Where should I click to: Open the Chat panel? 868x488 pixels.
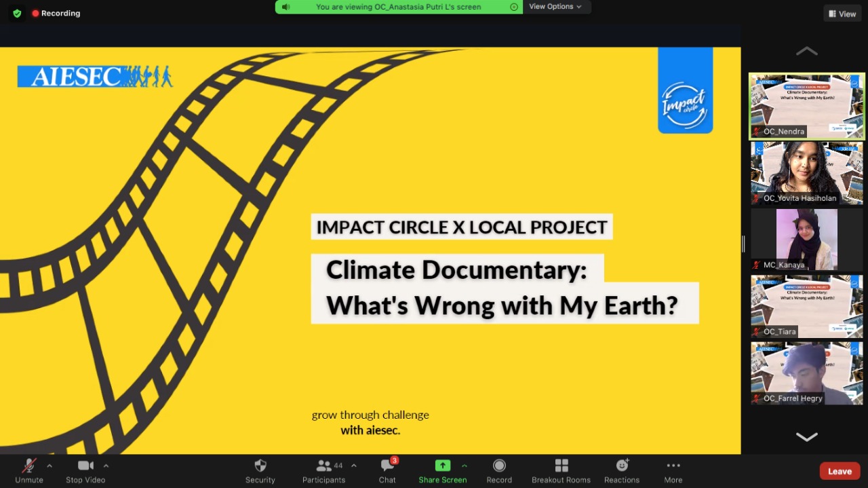pyautogui.click(x=387, y=466)
